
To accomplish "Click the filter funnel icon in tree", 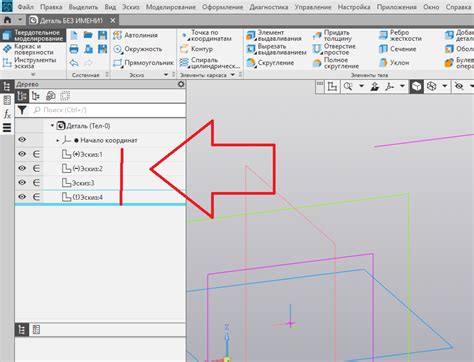I will 22,110.
